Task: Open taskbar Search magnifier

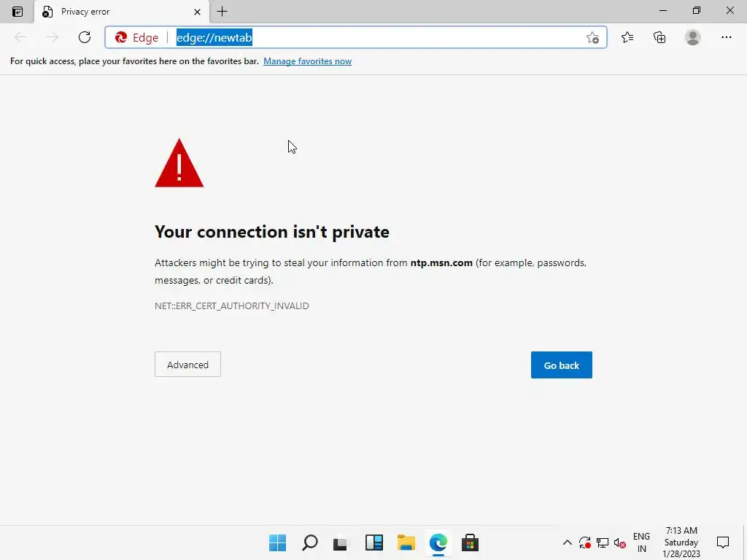Action: [309, 542]
